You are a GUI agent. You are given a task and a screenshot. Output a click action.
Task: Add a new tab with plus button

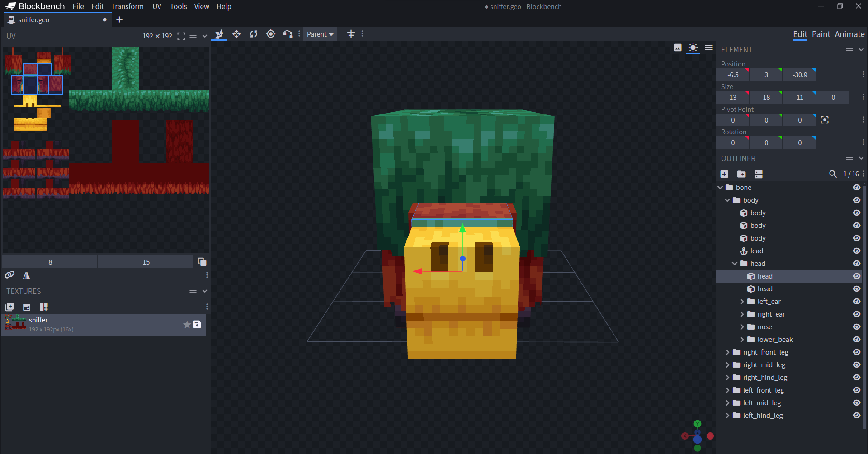coord(119,19)
